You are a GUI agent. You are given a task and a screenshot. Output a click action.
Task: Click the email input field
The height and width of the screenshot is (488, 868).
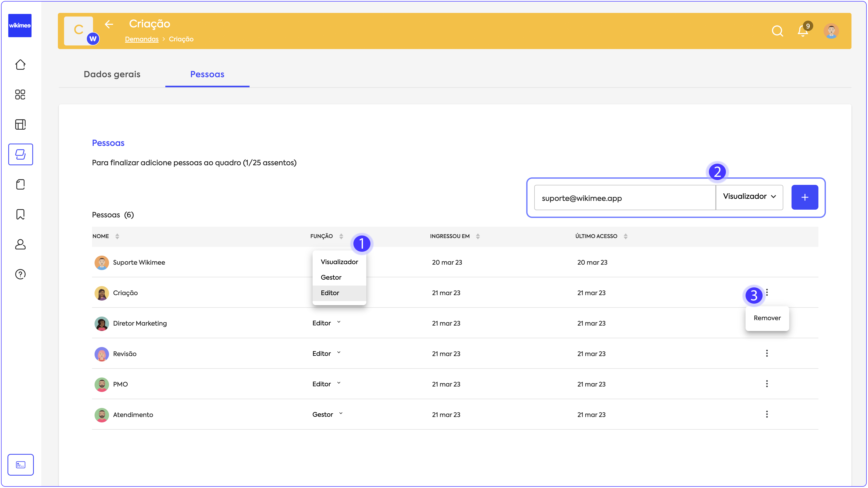(x=624, y=198)
